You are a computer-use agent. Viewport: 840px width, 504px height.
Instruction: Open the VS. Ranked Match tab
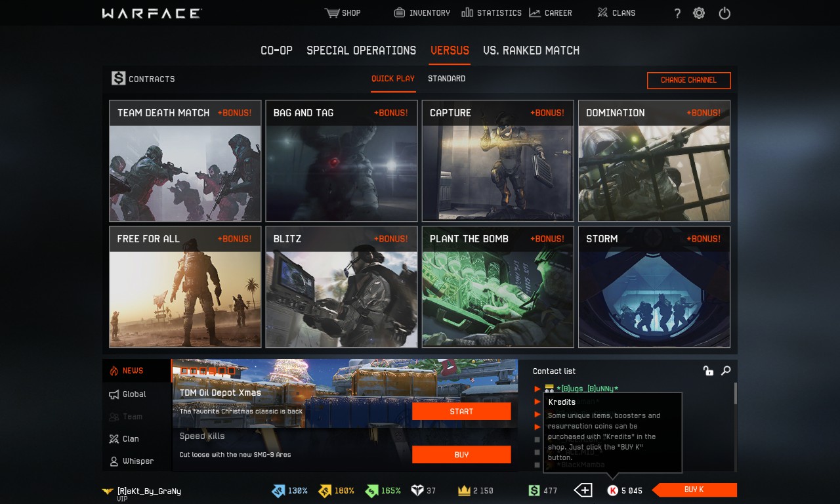(x=532, y=51)
